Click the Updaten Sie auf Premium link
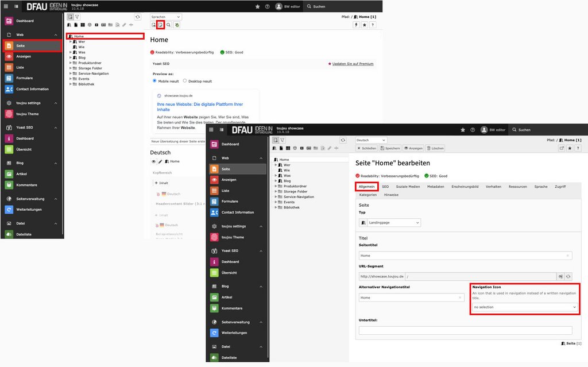The height and width of the screenshot is (367, 588). [x=350, y=64]
